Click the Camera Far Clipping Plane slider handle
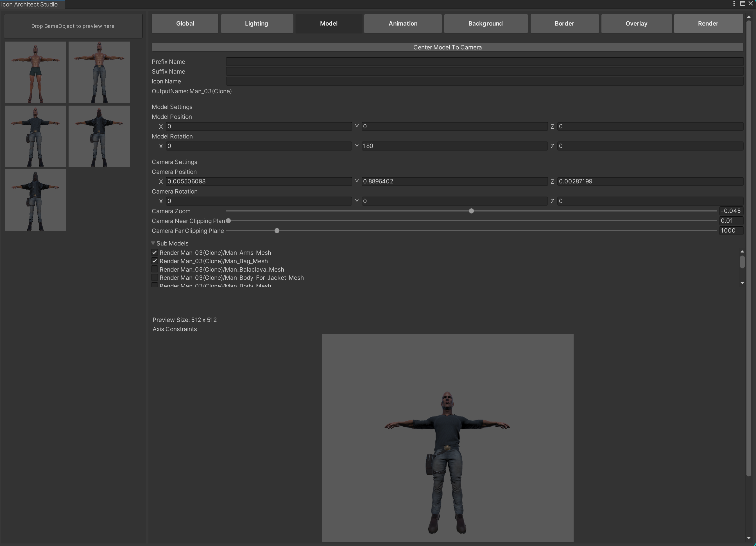This screenshot has height=546, width=756. click(x=277, y=231)
